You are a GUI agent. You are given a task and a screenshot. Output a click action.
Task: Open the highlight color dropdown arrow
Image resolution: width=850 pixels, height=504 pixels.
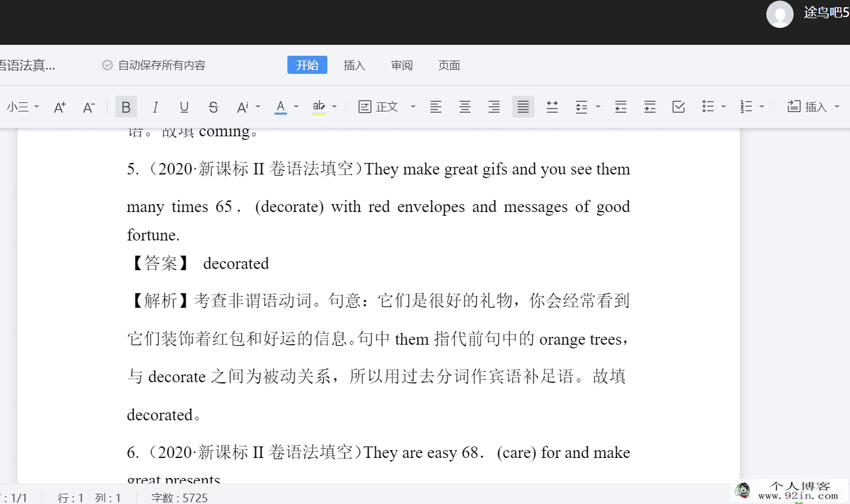[334, 107]
